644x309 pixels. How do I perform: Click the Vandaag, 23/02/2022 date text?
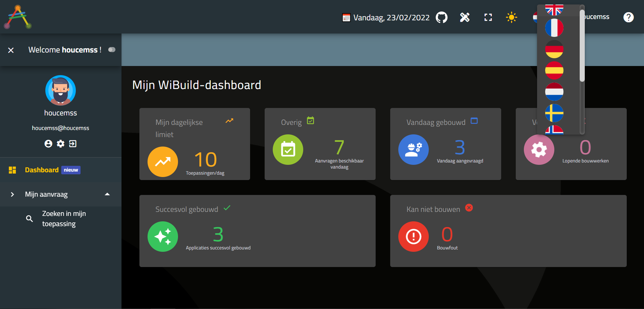click(x=392, y=18)
